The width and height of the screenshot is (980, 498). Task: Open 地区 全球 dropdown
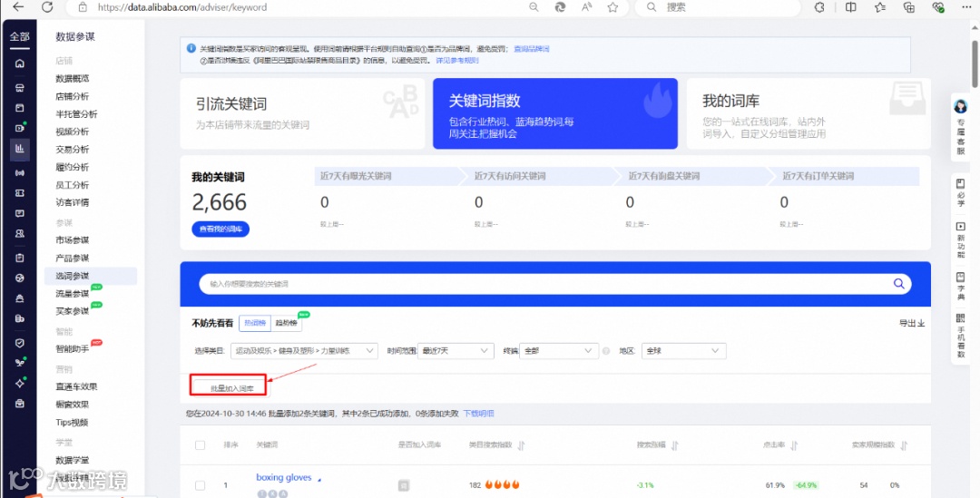coord(684,351)
